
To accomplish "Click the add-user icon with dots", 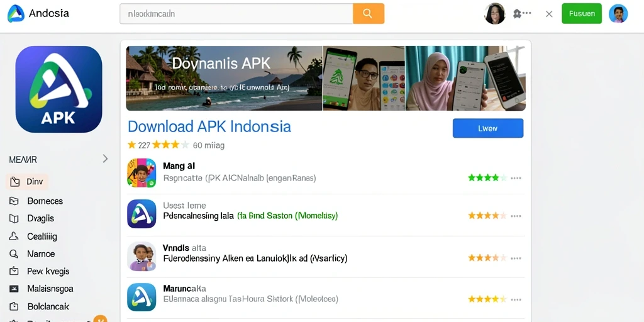I will 521,14.
